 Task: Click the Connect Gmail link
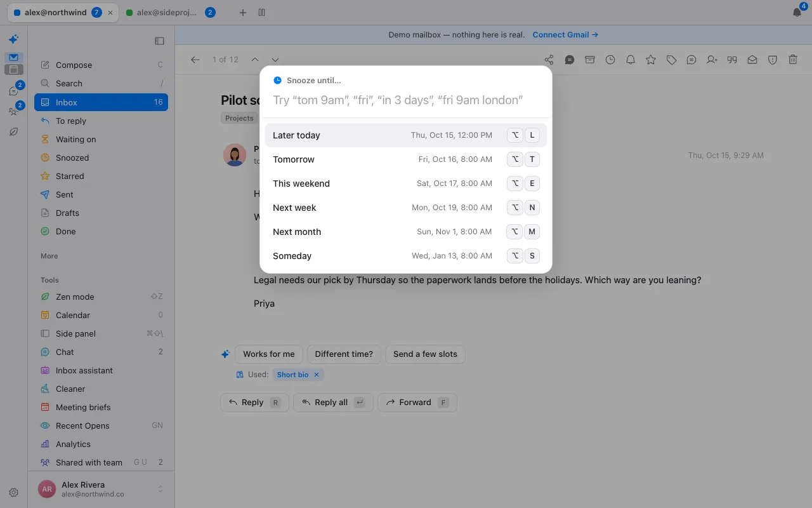565,35
